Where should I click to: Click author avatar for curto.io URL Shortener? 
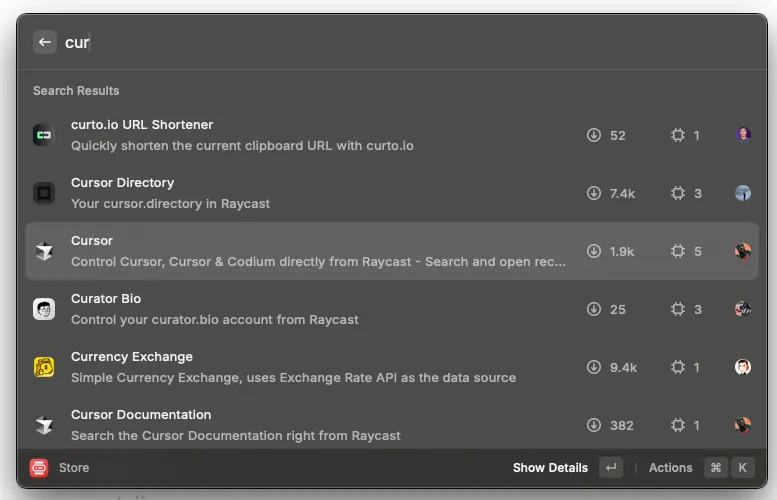742,135
